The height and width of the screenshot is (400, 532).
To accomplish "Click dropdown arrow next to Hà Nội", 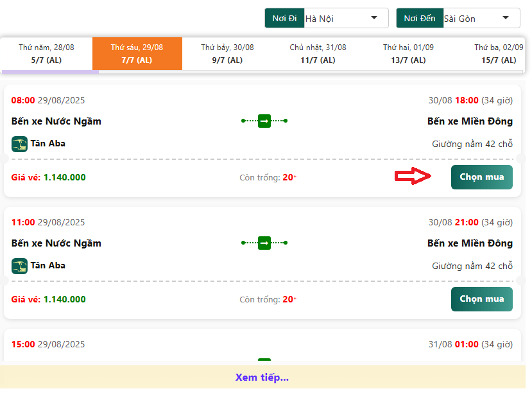I will tap(374, 18).
